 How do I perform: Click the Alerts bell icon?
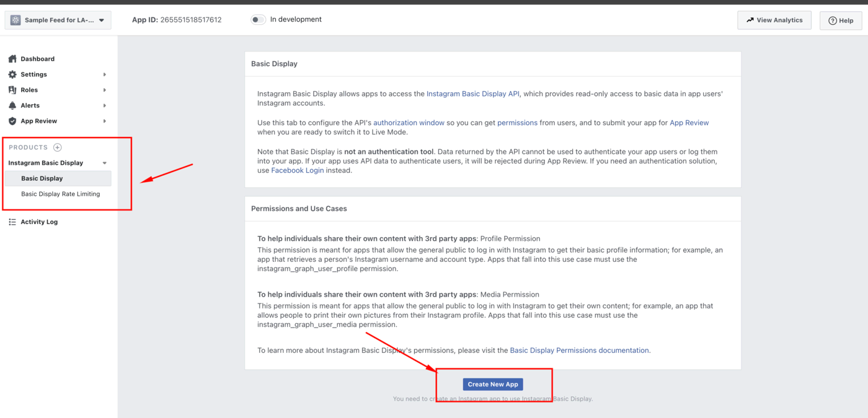12,105
